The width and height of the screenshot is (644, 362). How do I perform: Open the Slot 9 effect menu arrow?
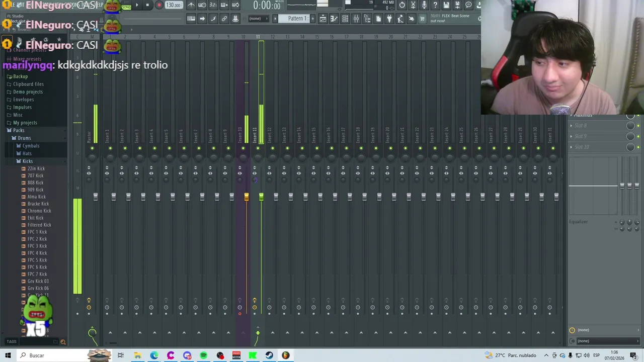pos(571,136)
